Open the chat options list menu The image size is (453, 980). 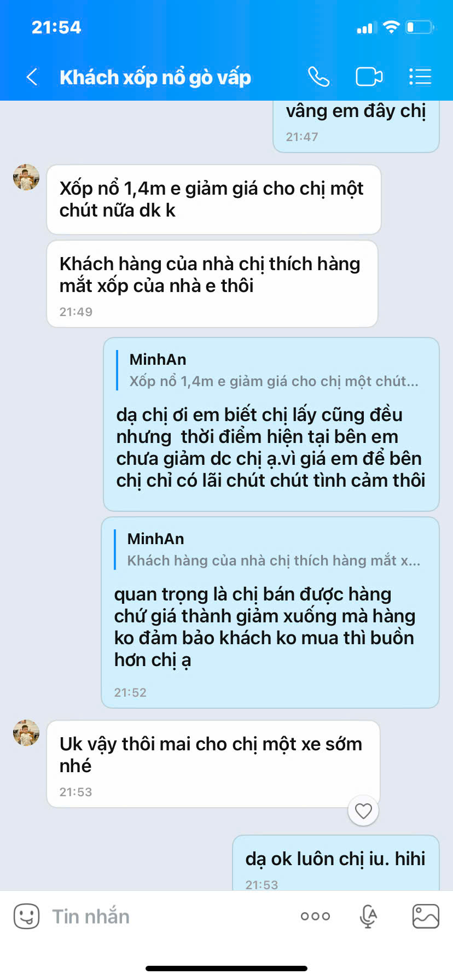click(x=420, y=77)
